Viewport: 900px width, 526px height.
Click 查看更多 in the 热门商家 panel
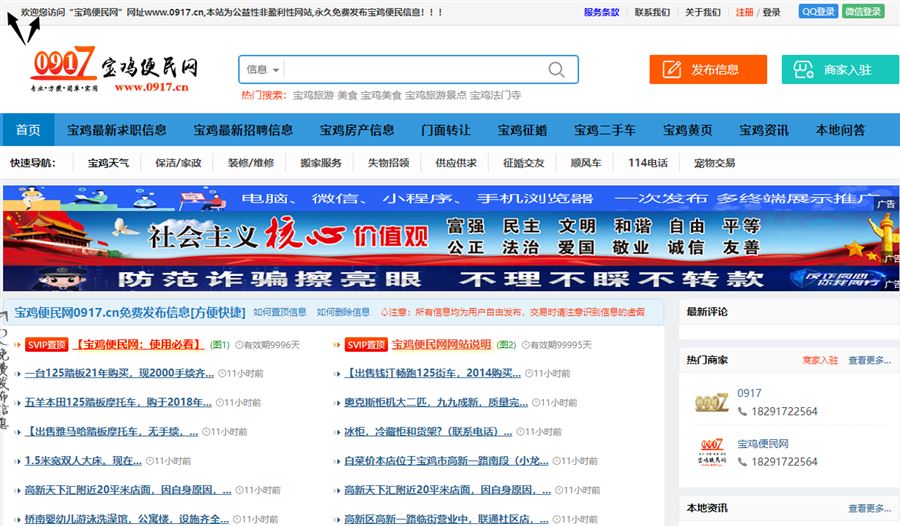tap(869, 360)
